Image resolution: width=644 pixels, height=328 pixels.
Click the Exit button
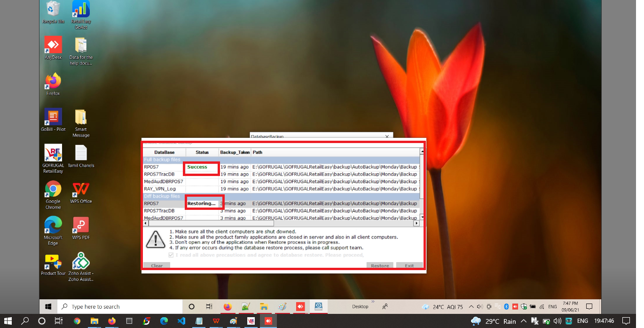(409, 265)
